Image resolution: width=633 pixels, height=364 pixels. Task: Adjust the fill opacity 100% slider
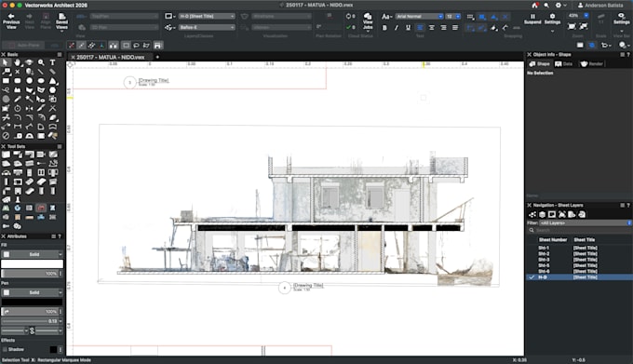(x=30, y=273)
